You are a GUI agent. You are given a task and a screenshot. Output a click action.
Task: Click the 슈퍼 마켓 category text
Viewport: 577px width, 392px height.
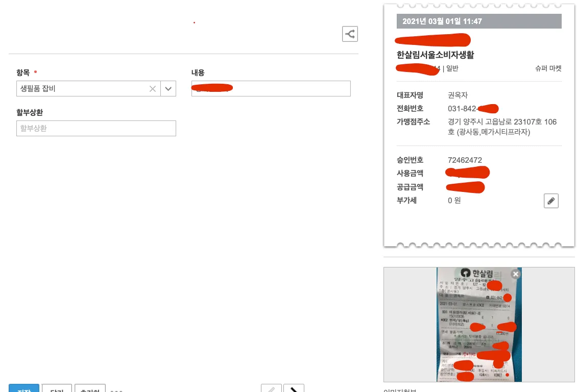click(x=548, y=68)
